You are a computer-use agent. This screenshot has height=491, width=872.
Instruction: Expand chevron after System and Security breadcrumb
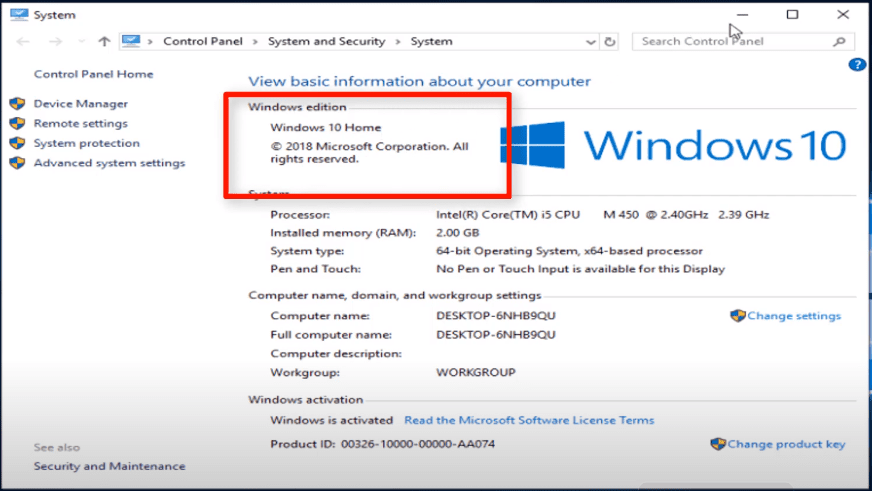[x=398, y=42]
